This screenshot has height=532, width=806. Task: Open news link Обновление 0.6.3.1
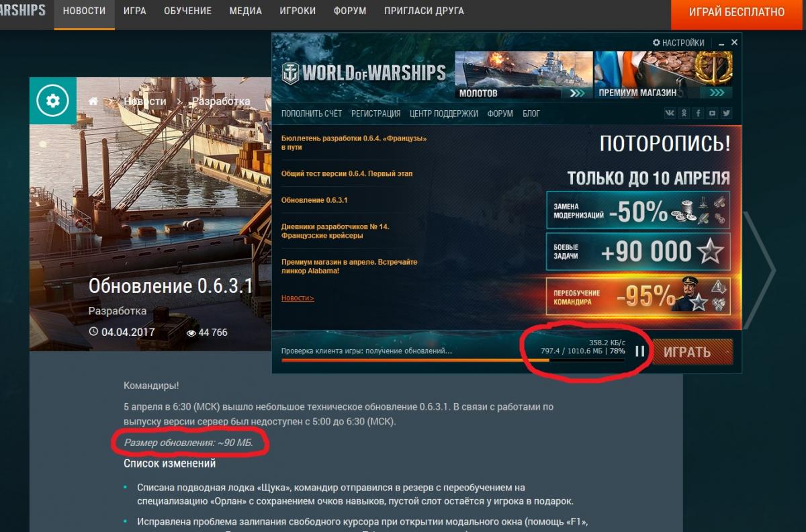[314, 200]
